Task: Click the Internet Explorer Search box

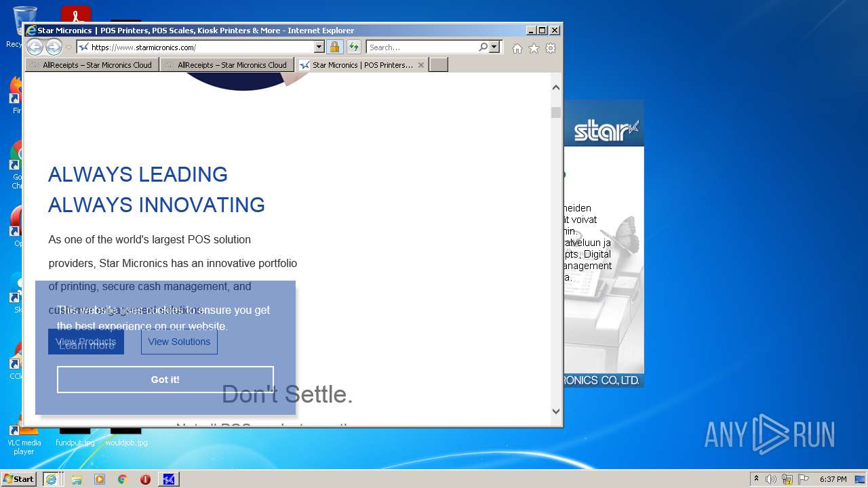Action: tap(422, 47)
